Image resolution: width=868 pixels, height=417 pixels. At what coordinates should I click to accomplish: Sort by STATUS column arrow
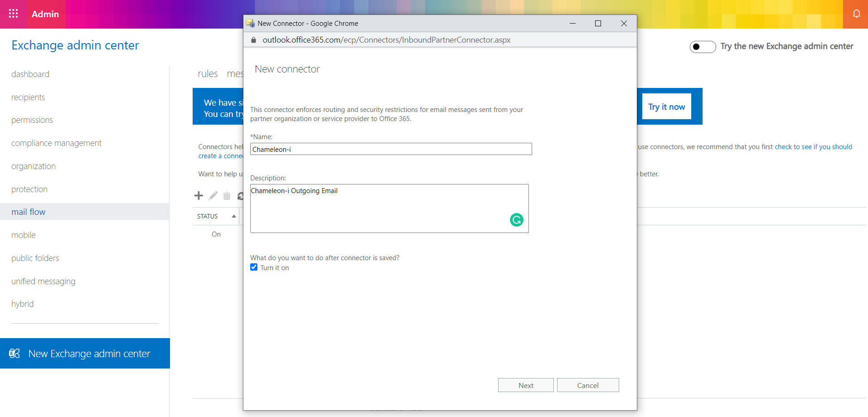coord(234,216)
